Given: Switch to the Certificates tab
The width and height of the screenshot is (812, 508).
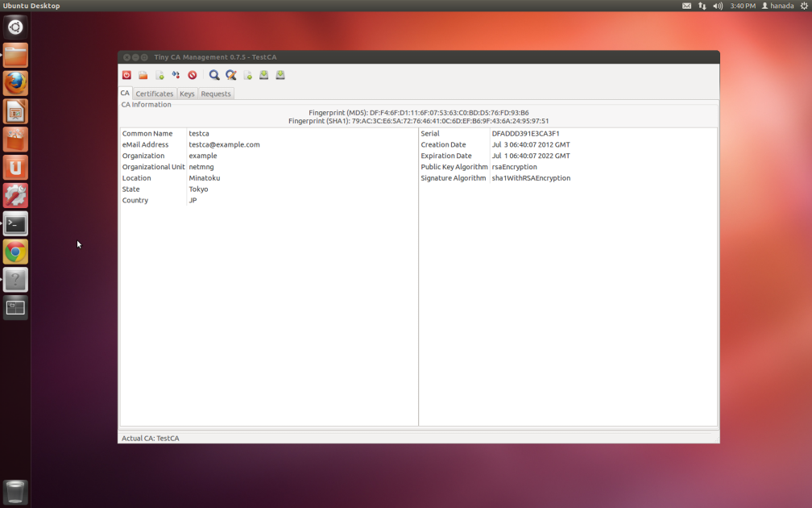Looking at the screenshot, I should [154, 94].
